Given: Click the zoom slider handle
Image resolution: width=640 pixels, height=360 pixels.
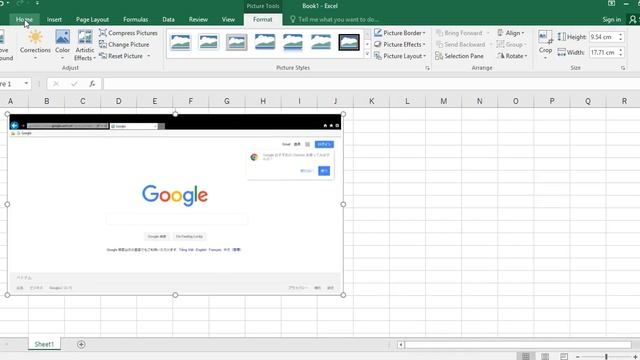Looking at the screenshot, I should click(606, 357).
